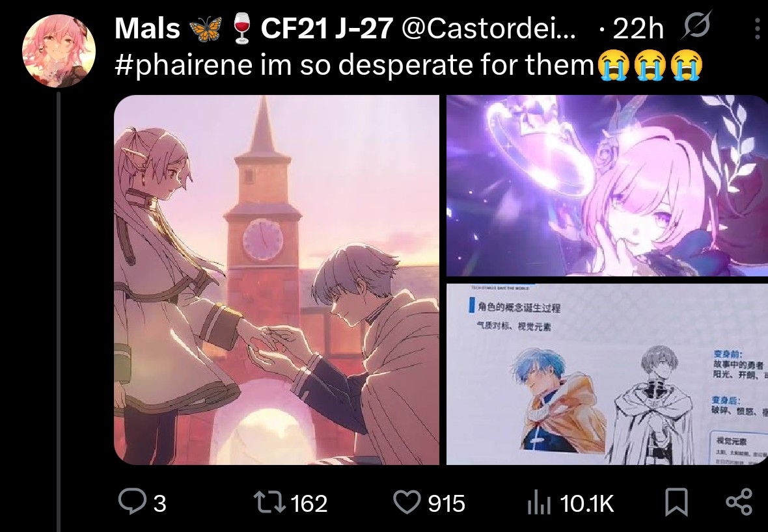Viewport: 768px width, 532px height.
Task: Share the post via share icon
Action: click(739, 502)
